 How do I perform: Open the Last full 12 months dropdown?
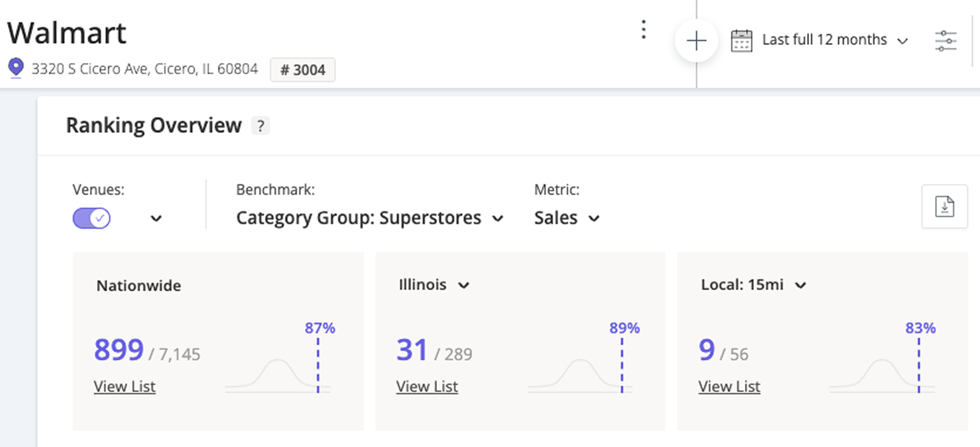835,40
